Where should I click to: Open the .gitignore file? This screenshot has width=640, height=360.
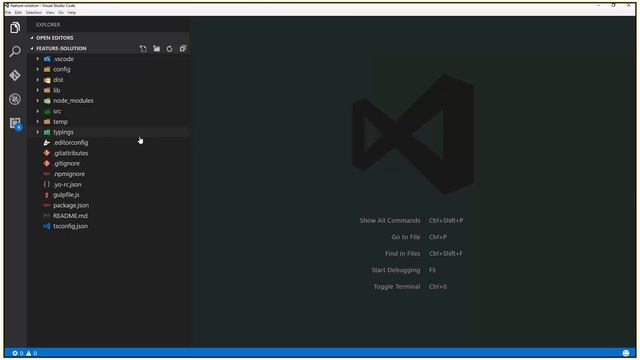click(x=109, y=163)
